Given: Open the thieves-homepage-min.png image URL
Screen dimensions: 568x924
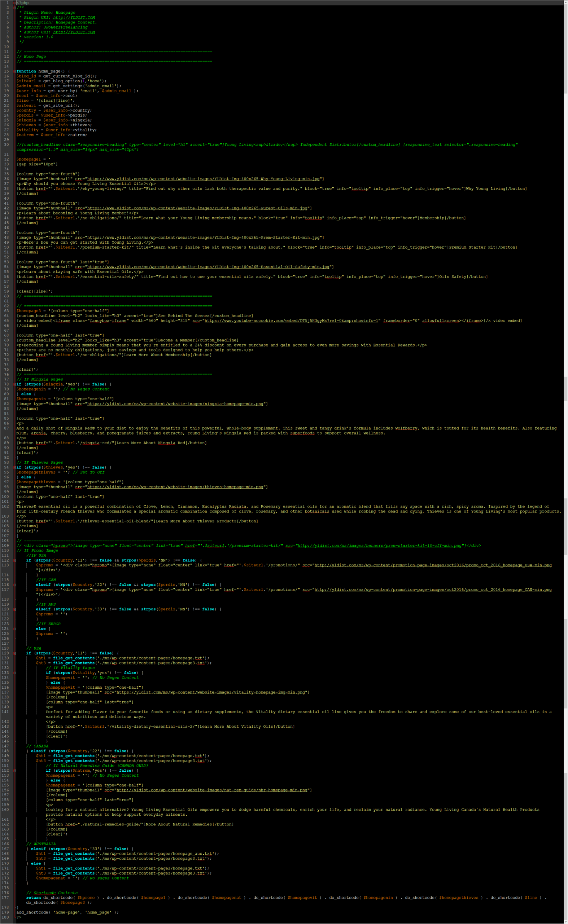Looking at the screenshot, I should coord(175,487).
